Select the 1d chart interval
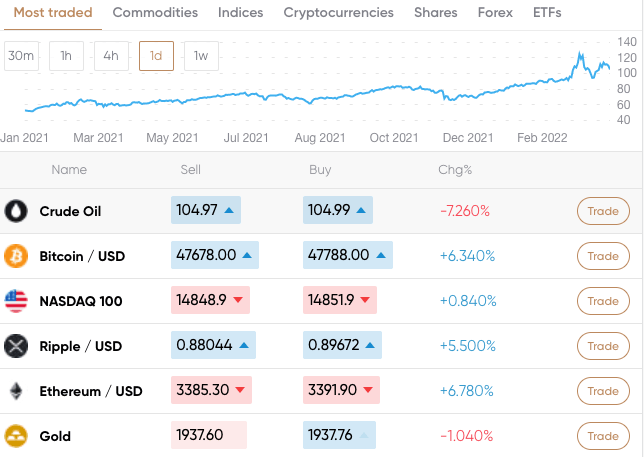This screenshot has width=644, height=457. click(156, 56)
